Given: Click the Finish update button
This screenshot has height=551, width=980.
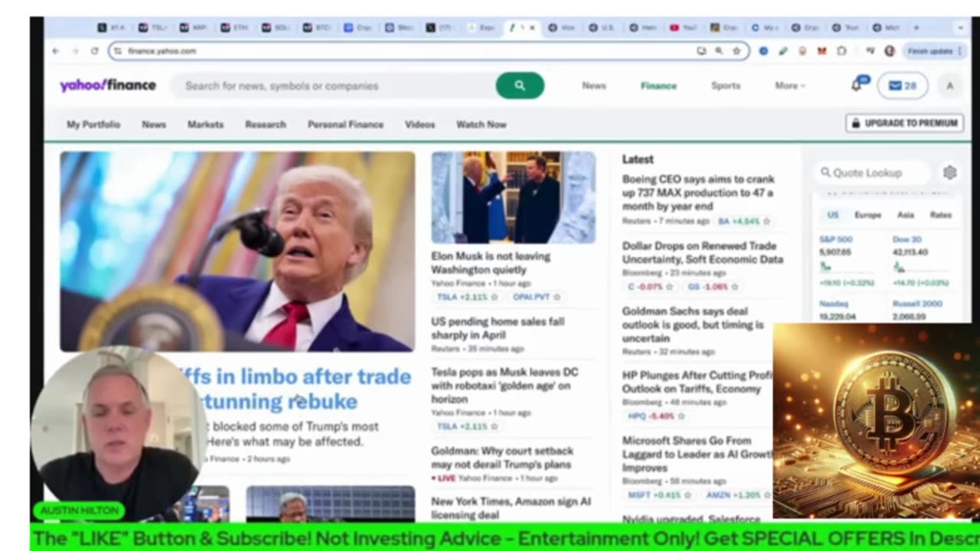Looking at the screenshot, I should [x=934, y=51].
